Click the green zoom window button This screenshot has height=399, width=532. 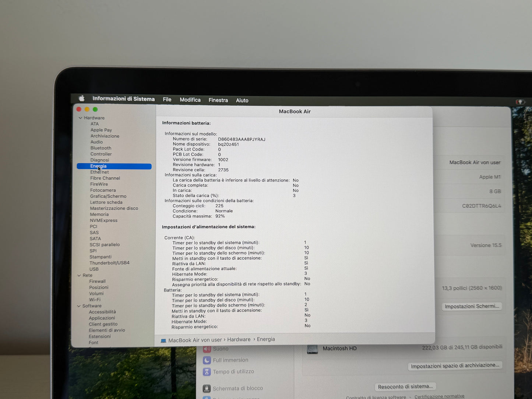click(95, 109)
